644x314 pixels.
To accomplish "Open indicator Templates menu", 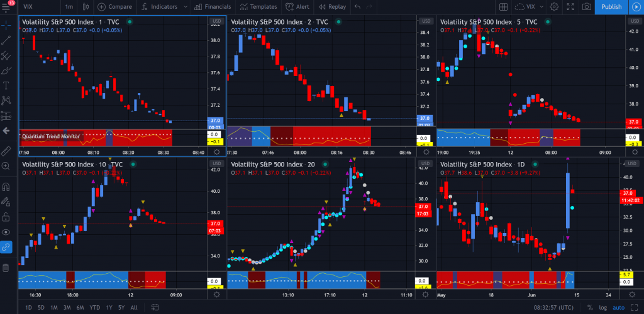I will [258, 6].
